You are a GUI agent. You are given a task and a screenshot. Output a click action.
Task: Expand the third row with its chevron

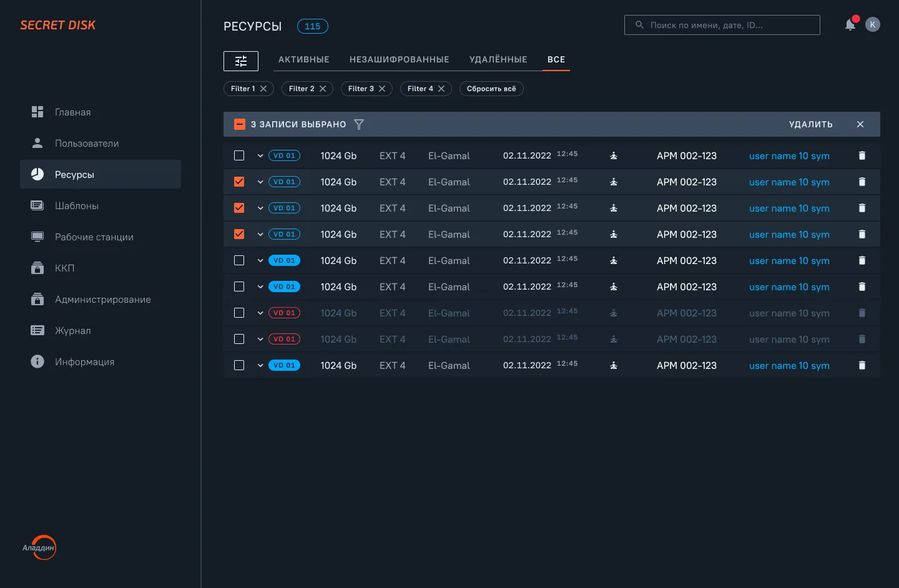[x=260, y=208]
